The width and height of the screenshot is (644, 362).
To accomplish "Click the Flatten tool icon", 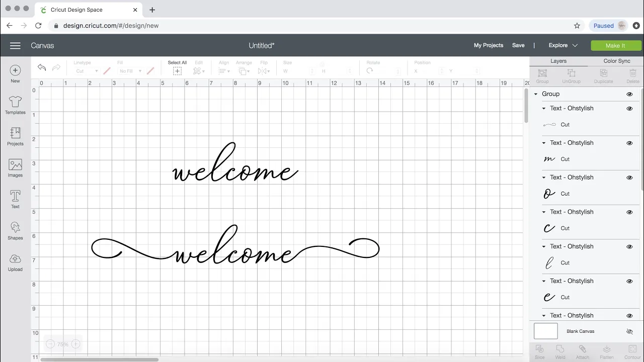I will [606, 349].
